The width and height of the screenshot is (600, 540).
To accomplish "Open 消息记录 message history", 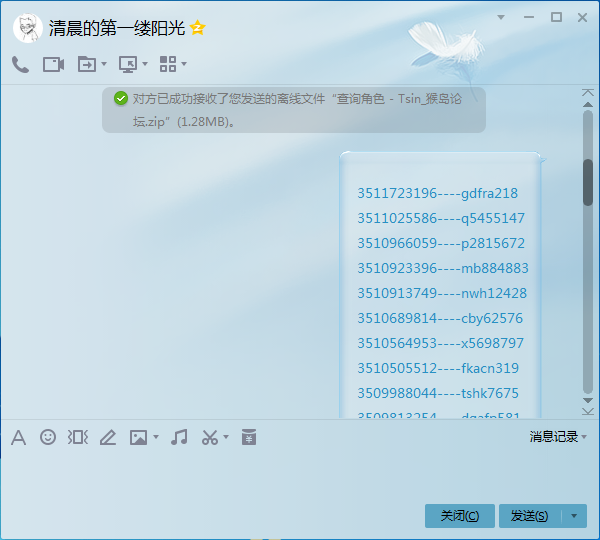I will tap(554, 437).
